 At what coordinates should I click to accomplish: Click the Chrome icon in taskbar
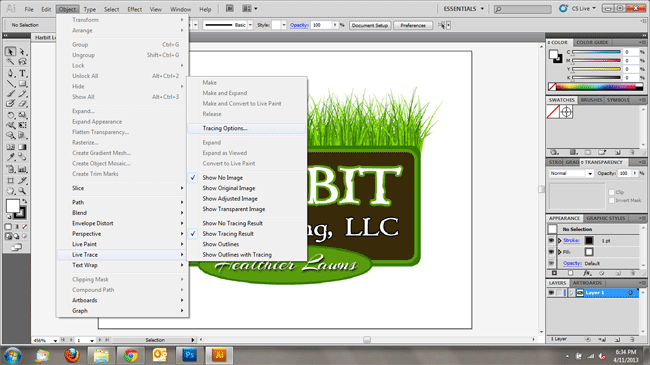[x=131, y=355]
